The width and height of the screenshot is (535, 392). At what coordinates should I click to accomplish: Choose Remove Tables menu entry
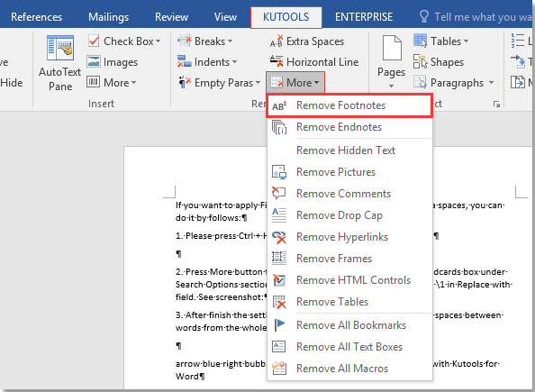click(x=349, y=302)
